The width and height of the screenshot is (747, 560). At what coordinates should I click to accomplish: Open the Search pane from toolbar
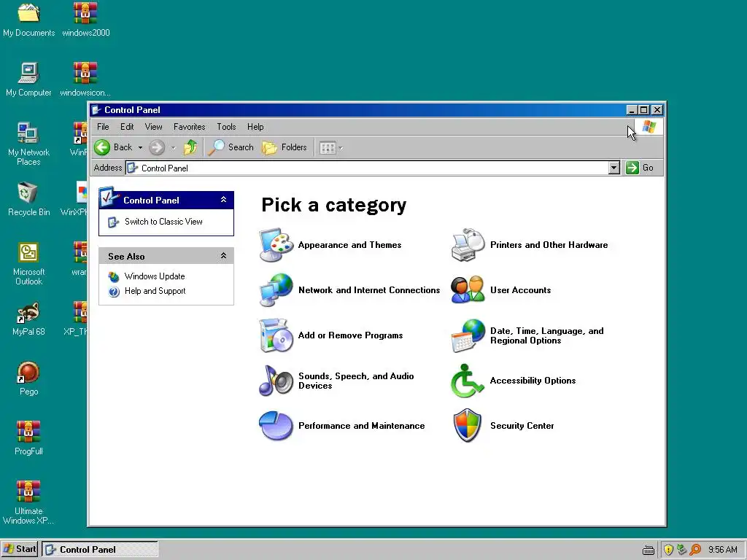point(231,147)
